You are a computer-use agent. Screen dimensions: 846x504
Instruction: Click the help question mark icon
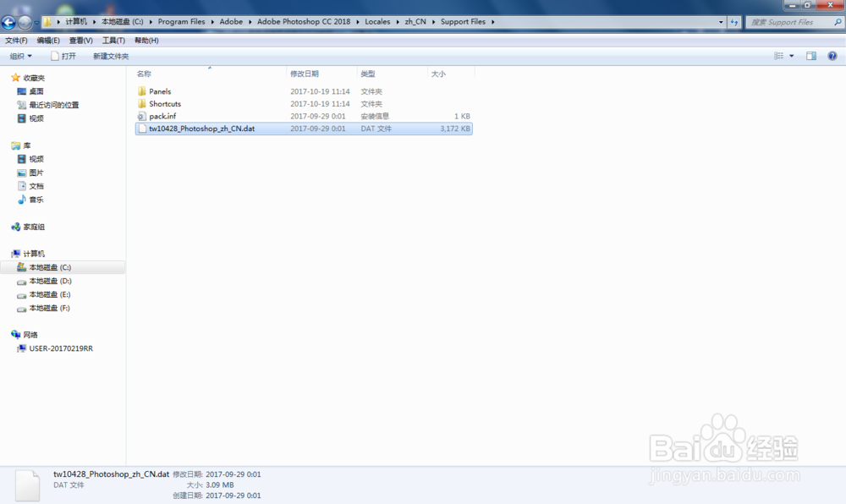pyautogui.click(x=832, y=56)
